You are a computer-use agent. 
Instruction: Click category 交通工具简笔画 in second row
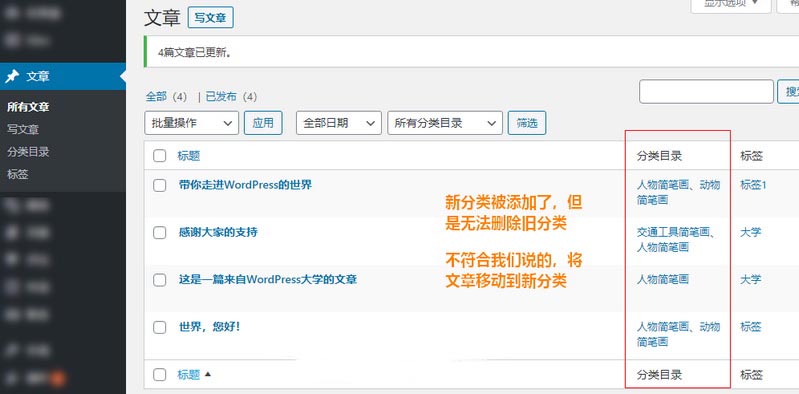(x=673, y=232)
